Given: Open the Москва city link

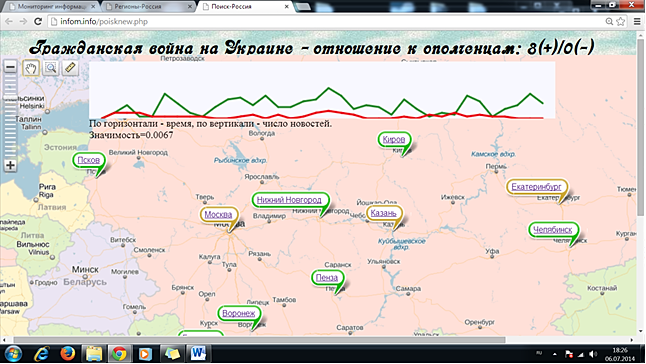Looking at the screenshot, I should click(218, 215).
